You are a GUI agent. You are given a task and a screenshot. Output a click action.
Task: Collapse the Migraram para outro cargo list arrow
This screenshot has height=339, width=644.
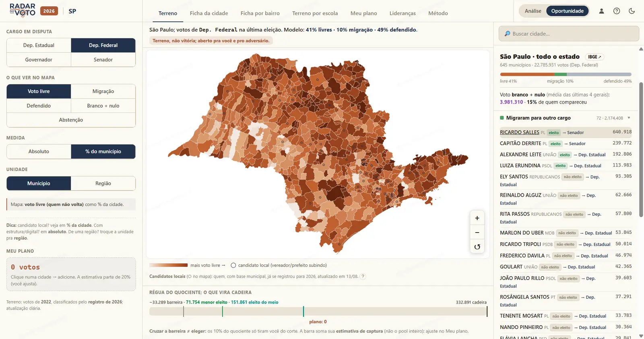629,118
